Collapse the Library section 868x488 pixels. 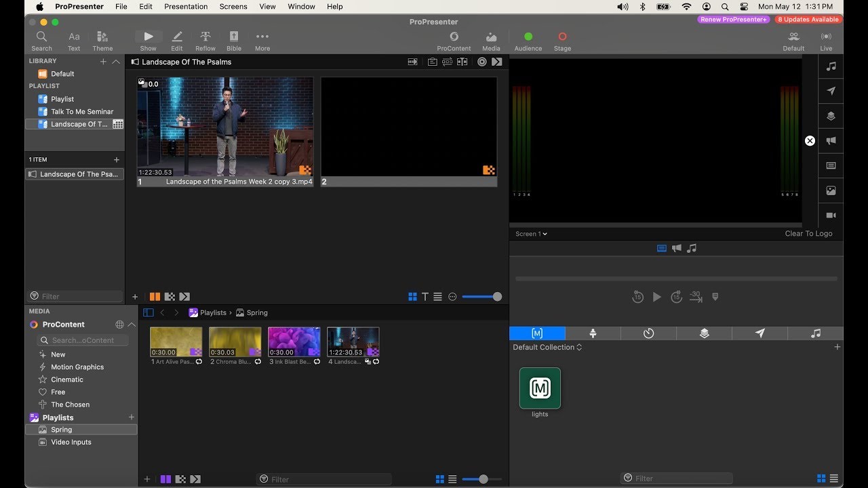click(116, 61)
